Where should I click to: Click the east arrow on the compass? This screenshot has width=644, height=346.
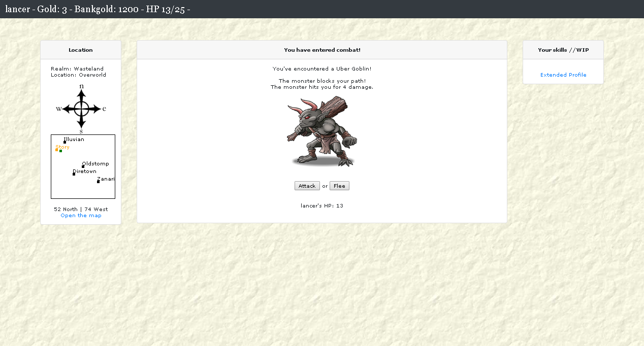point(96,109)
